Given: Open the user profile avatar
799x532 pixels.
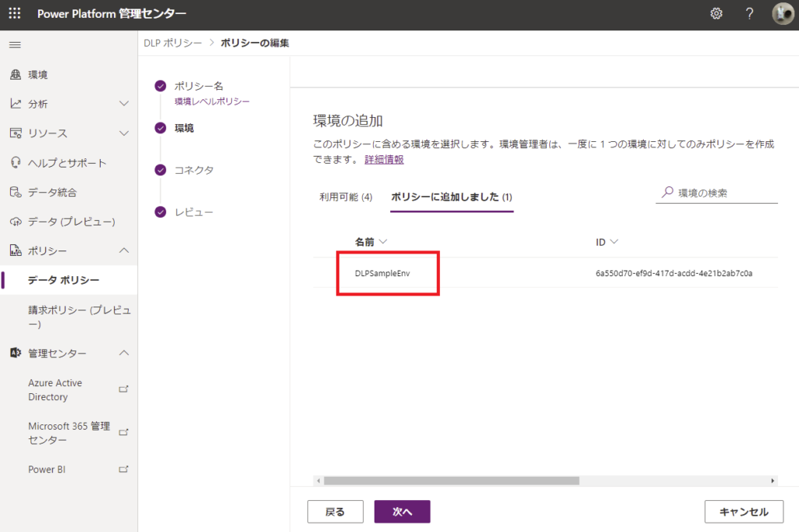Looking at the screenshot, I should [x=782, y=14].
